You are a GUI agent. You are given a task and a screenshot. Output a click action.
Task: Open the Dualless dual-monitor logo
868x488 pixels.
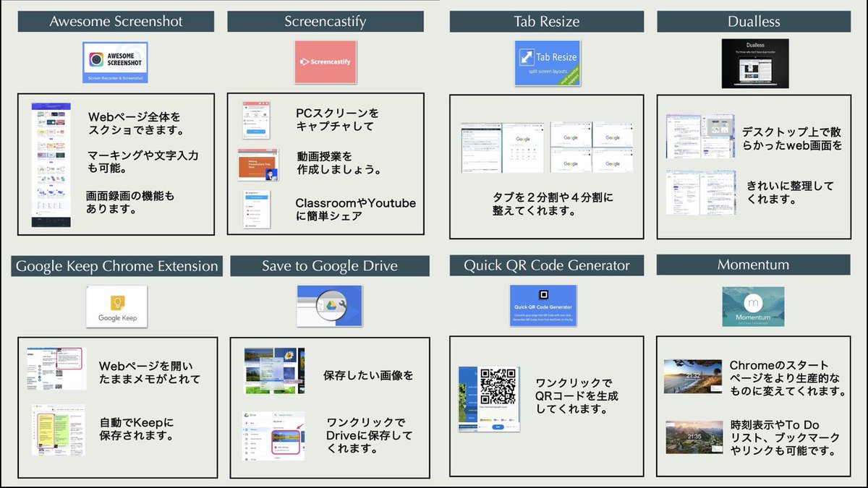click(x=754, y=62)
